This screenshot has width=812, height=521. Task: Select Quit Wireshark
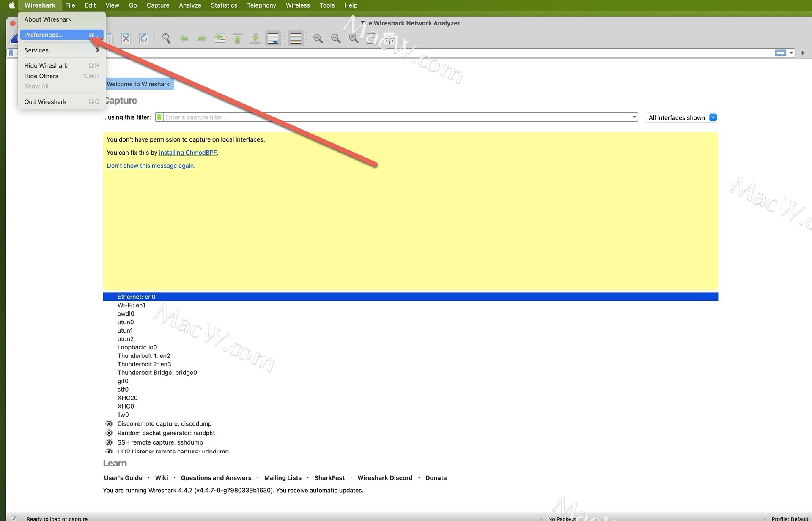tap(62, 102)
